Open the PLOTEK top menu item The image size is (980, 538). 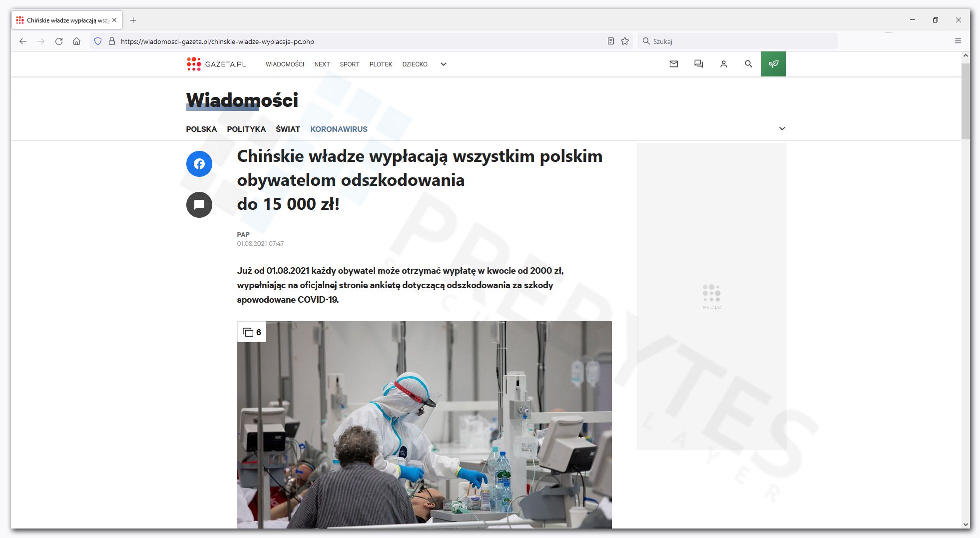click(x=381, y=64)
